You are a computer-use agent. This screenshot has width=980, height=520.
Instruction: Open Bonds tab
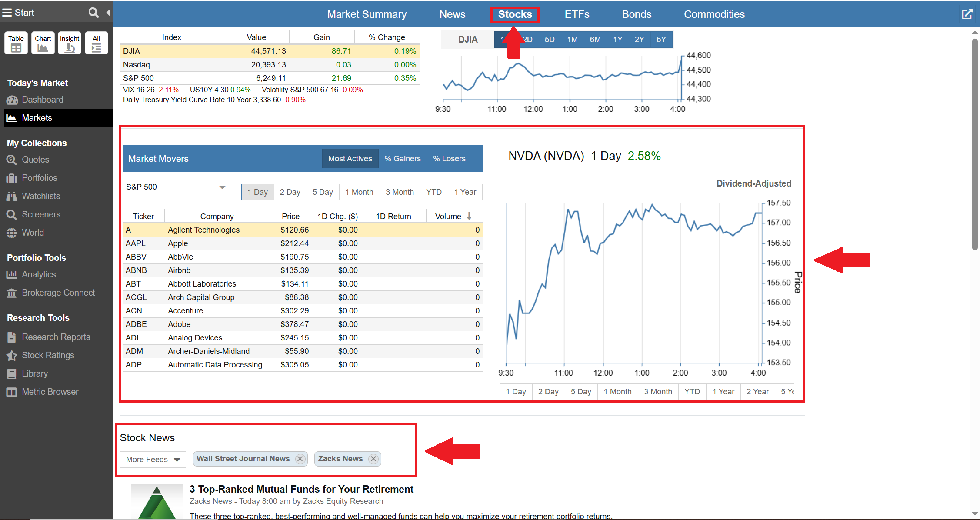[x=637, y=14]
